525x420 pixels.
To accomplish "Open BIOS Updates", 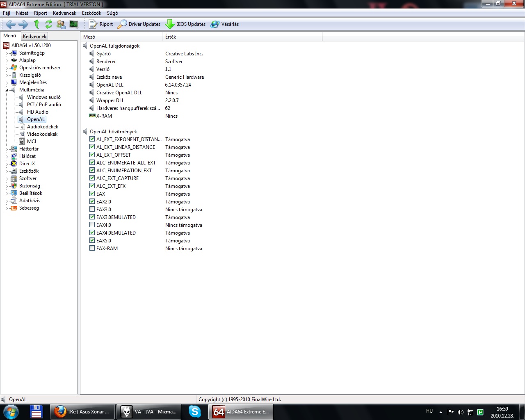I will [185, 24].
